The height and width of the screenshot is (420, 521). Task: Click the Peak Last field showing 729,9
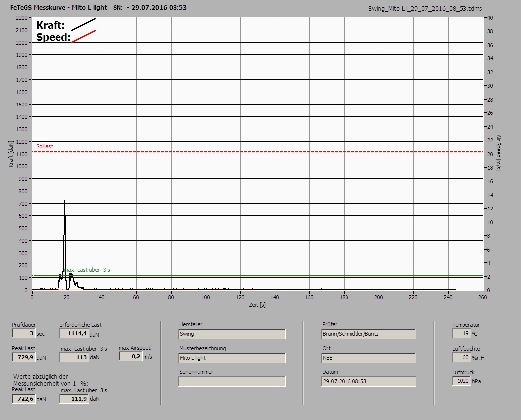[x=24, y=357]
